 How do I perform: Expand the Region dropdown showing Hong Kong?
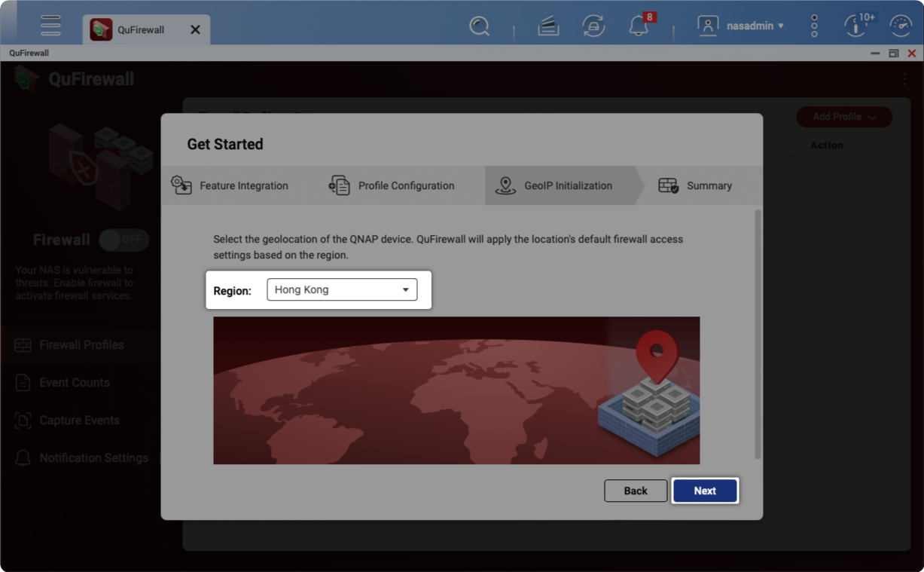(342, 289)
